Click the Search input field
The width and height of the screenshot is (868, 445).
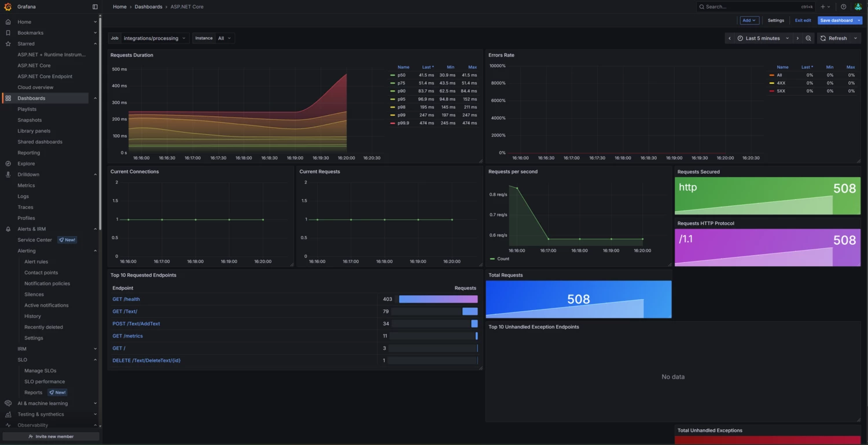coord(755,7)
